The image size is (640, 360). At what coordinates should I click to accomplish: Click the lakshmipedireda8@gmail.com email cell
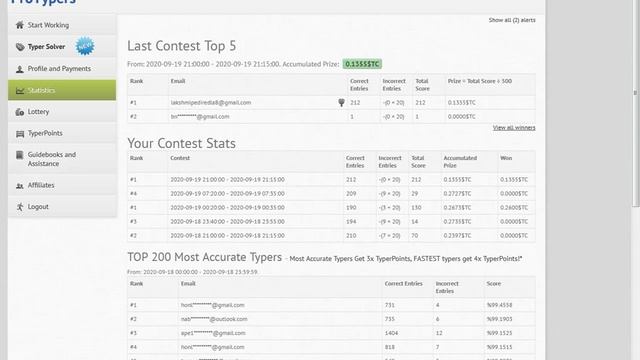pyautogui.click(x=211, y=103)
